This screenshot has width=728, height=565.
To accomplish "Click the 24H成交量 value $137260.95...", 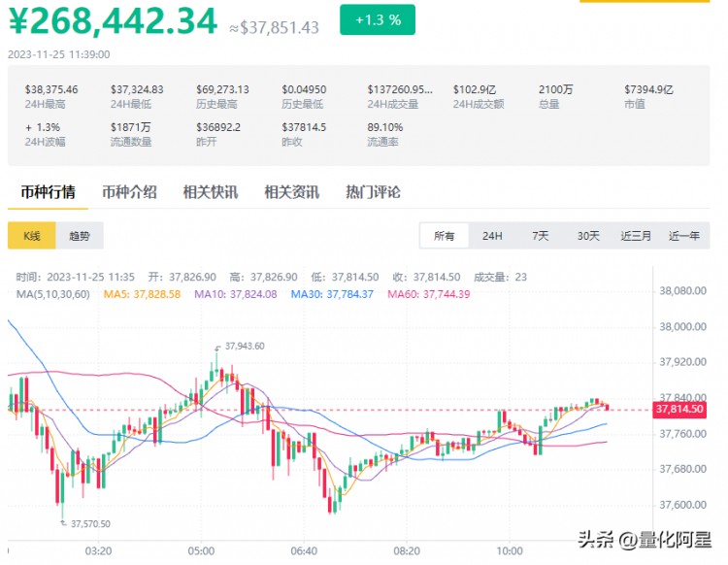I will point(400,89).
